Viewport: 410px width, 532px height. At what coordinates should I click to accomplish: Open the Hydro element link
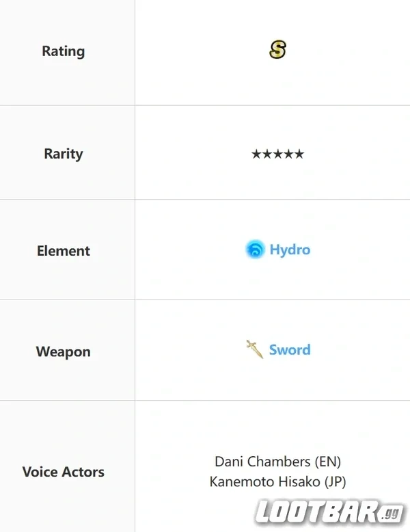(290, 250)
